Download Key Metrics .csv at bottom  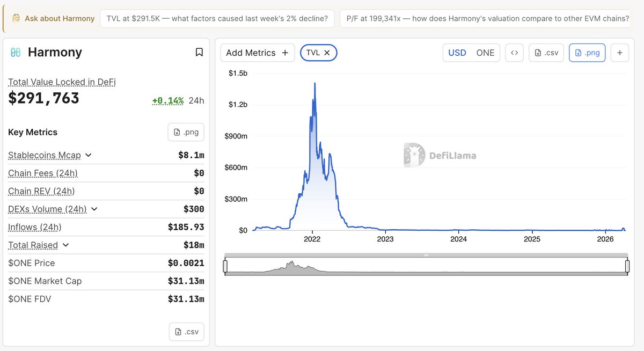click(x=186, y=332)
